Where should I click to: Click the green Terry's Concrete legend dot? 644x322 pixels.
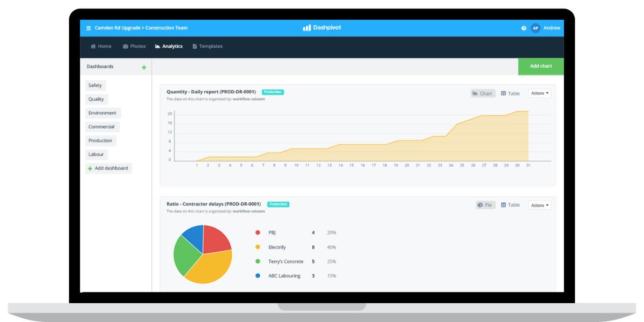coord(258,261)
